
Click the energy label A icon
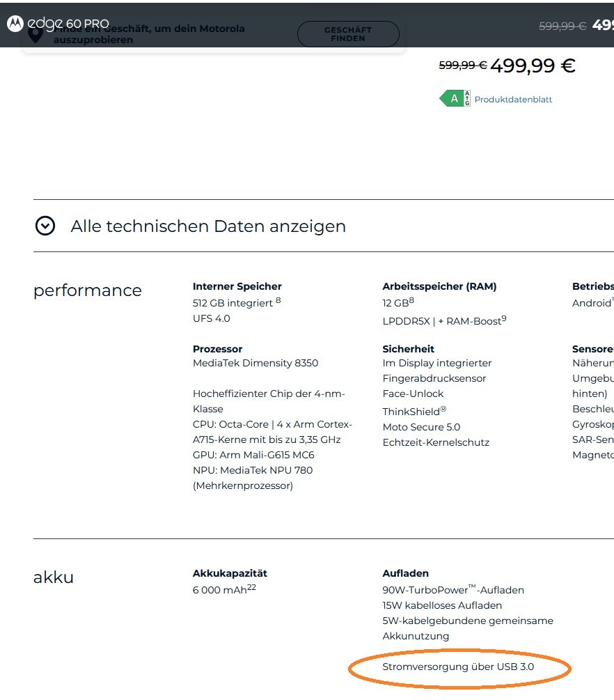(x=455, y=98)
